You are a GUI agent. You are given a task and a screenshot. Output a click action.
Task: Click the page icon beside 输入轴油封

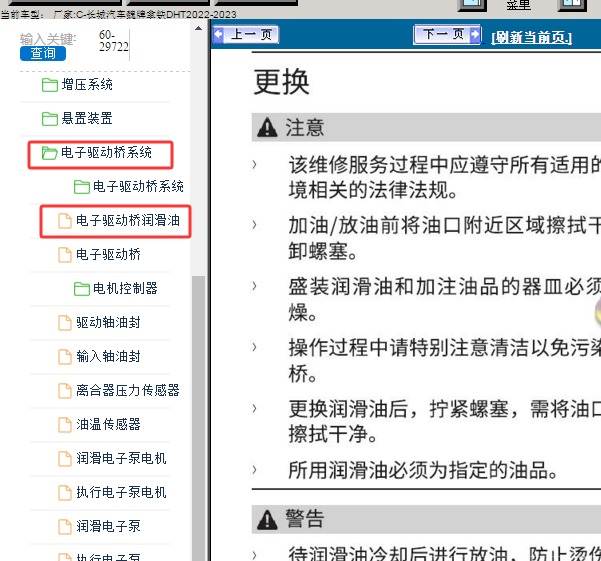[x=65, y=357]
